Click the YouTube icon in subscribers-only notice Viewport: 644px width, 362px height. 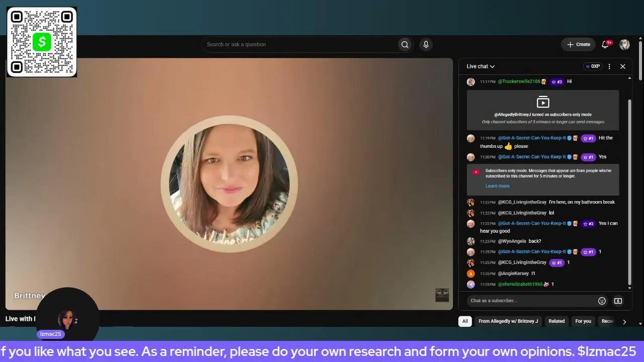(x=476, y=172)
